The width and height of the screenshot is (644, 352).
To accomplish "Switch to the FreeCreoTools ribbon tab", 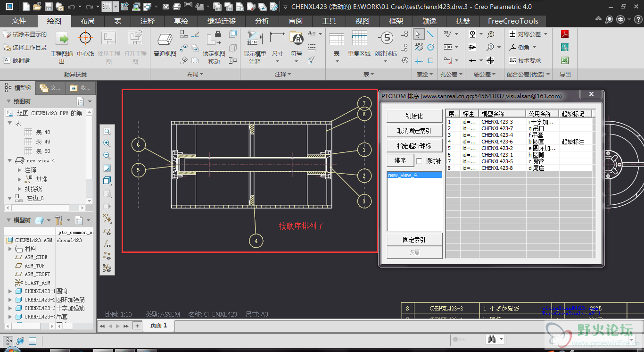I will (513, 21).
